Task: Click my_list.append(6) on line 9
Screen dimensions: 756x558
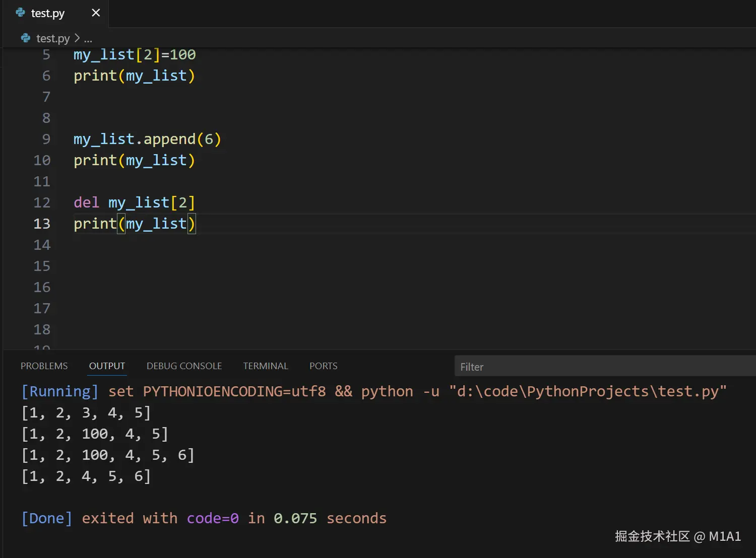Action: click(x=147, y=139)
